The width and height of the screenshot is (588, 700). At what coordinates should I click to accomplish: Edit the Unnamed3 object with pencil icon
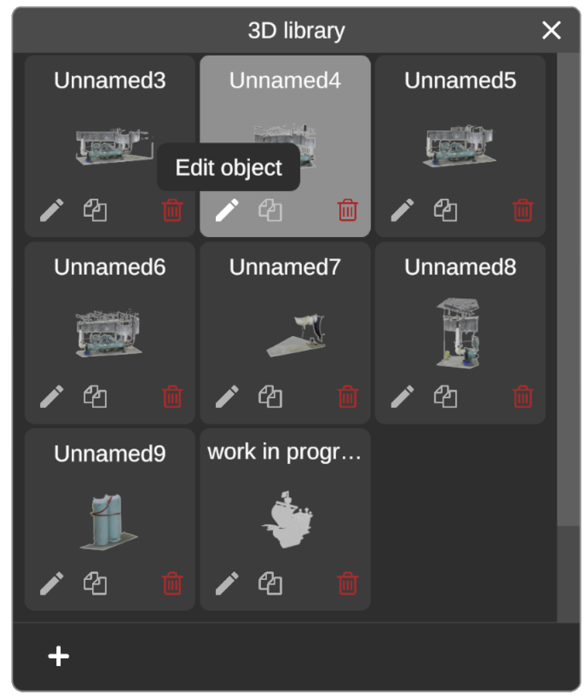52,210
